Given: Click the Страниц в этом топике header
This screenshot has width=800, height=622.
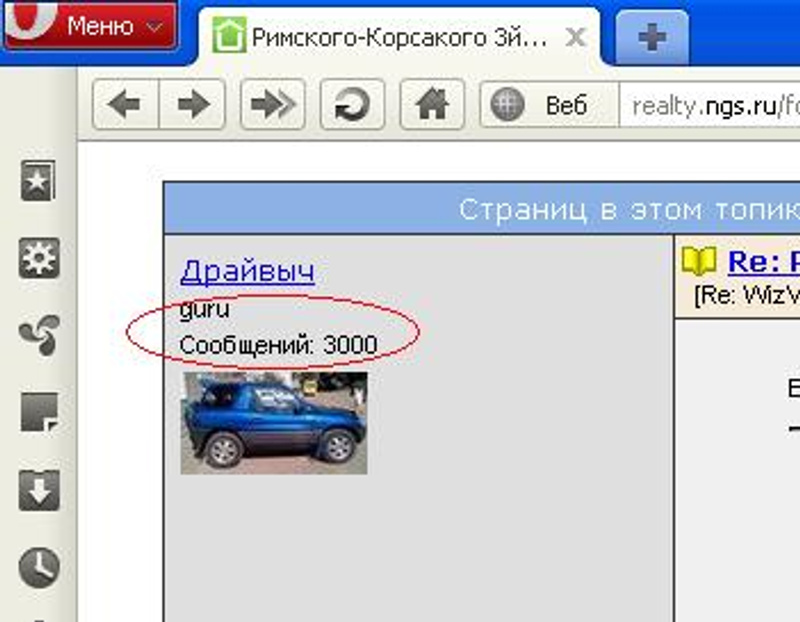Looking at the screenshot, I should (x=629, y=210).
